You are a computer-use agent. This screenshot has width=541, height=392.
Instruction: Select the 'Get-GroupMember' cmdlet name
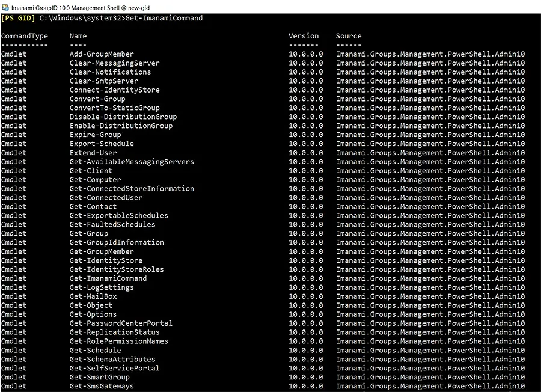[102, 251]
